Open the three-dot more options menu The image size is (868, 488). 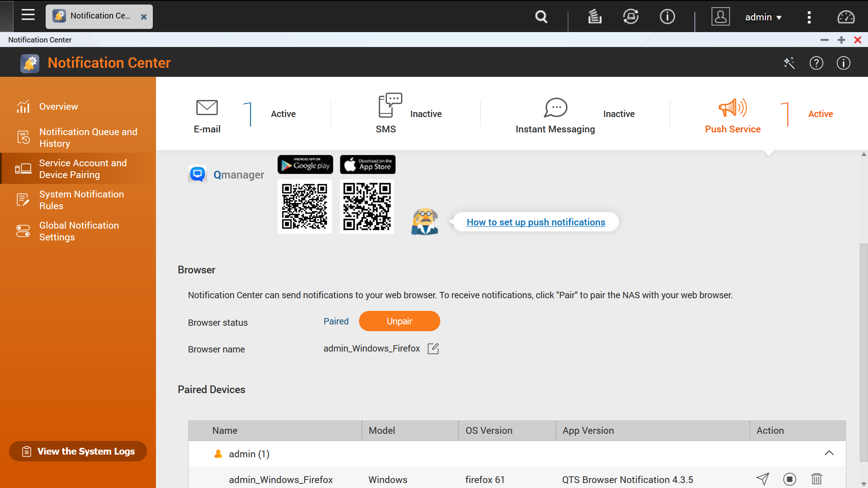[x=809, y=17]
